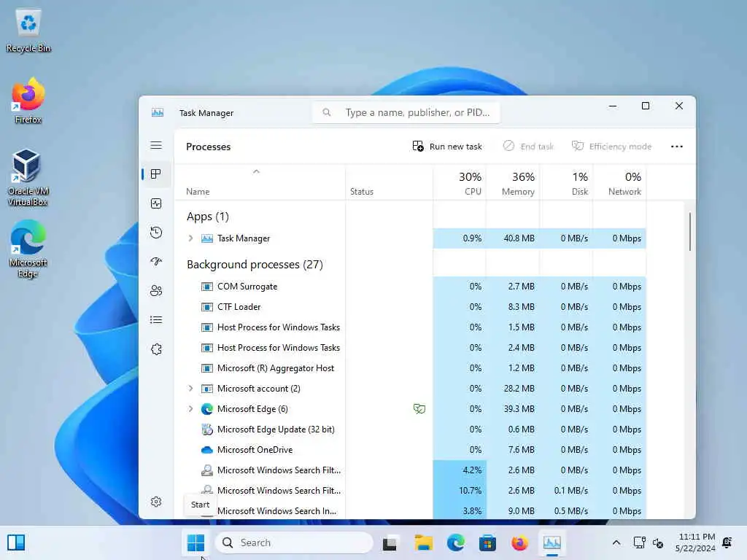Viewport: 747px width, 560px height.
Task: Open Microsoft Edge from the taskbar
Action: point(455,542)
